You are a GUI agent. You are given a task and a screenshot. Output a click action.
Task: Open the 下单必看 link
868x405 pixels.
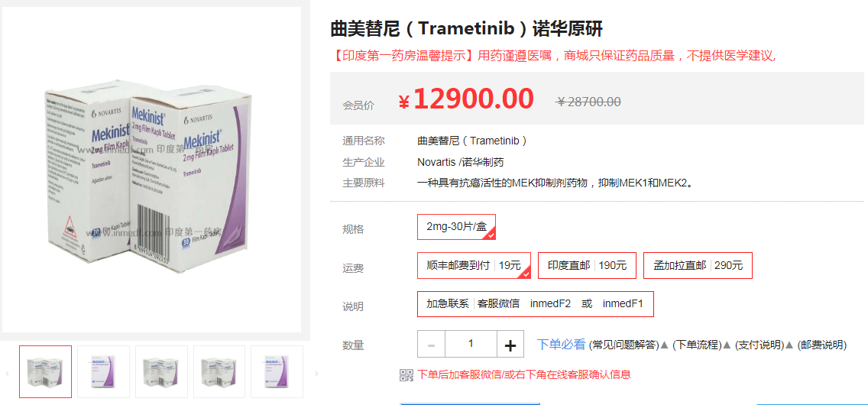[561, 344]
